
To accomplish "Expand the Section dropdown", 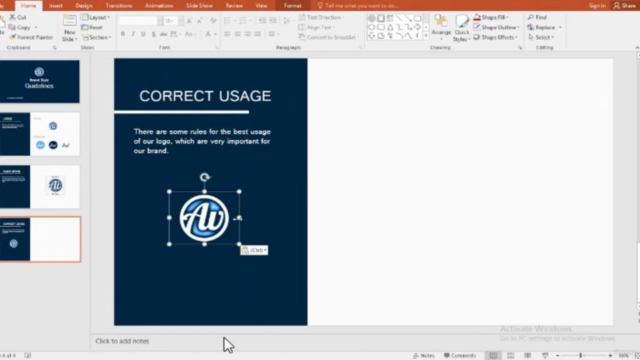I will 97,37.
